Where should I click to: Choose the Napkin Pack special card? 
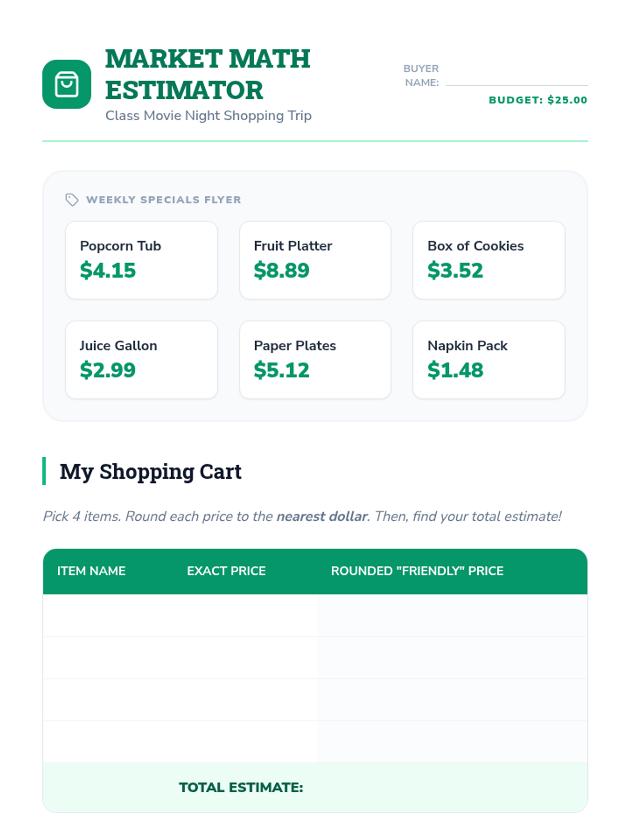[x=489, y=360]
